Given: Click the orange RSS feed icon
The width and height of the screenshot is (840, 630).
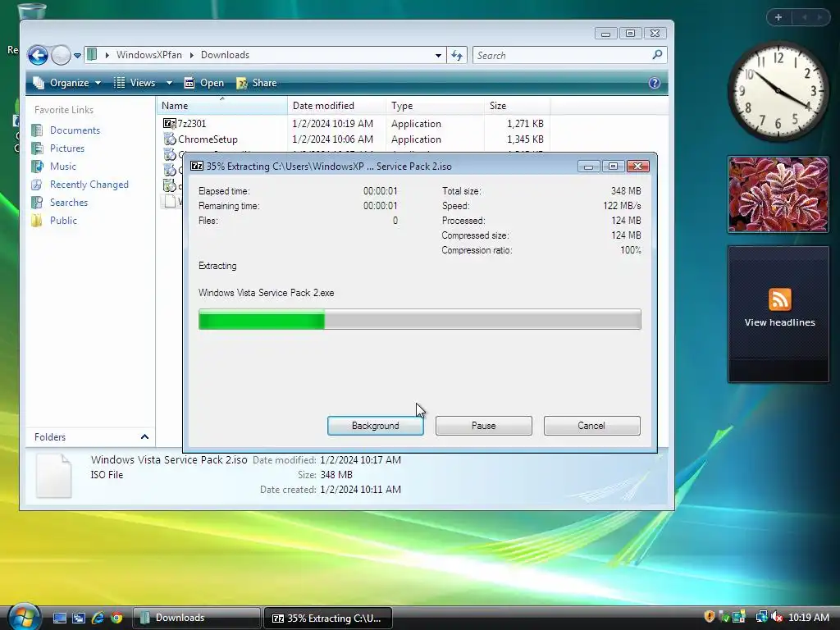Looking at the screenshot, I should click(779, 299).
